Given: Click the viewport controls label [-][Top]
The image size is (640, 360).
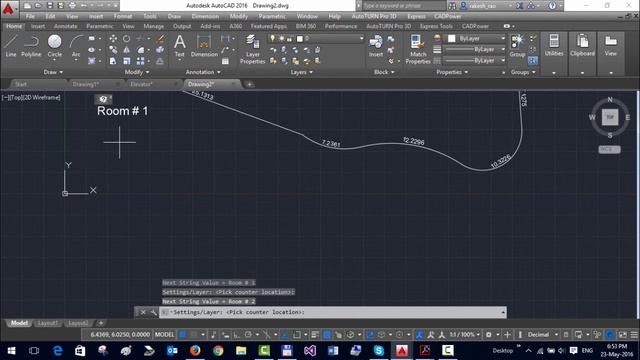Looking at the screenshot, I should click(31, 98).
